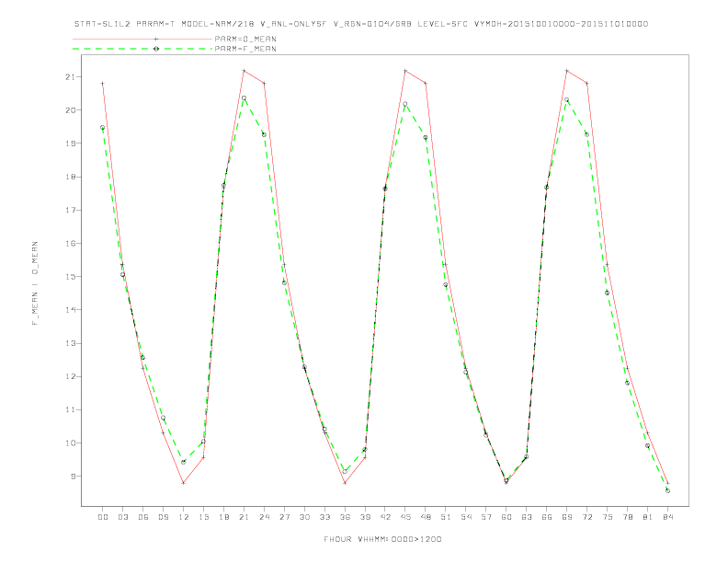Click the x-axis tick label 48
The width and height of the screenshot is (728, 563).
click(x=426, y=517)
